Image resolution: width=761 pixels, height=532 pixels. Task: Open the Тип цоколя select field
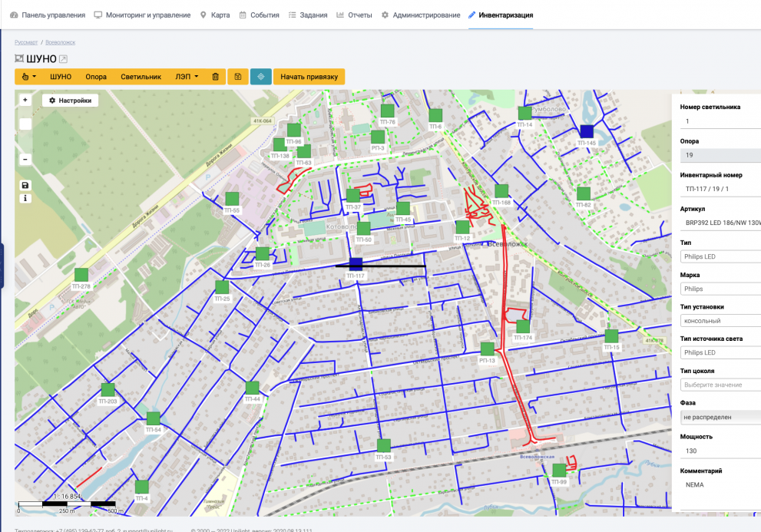coord(720,385)
